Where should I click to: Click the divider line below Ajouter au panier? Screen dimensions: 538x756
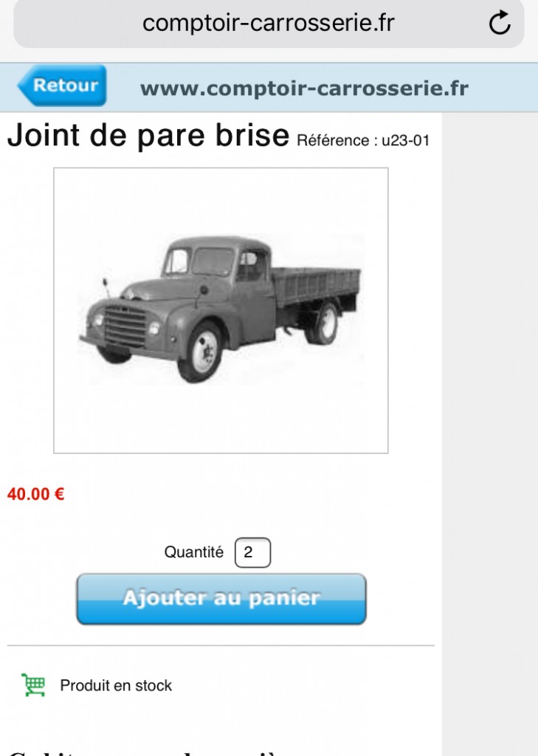point(221,645)
